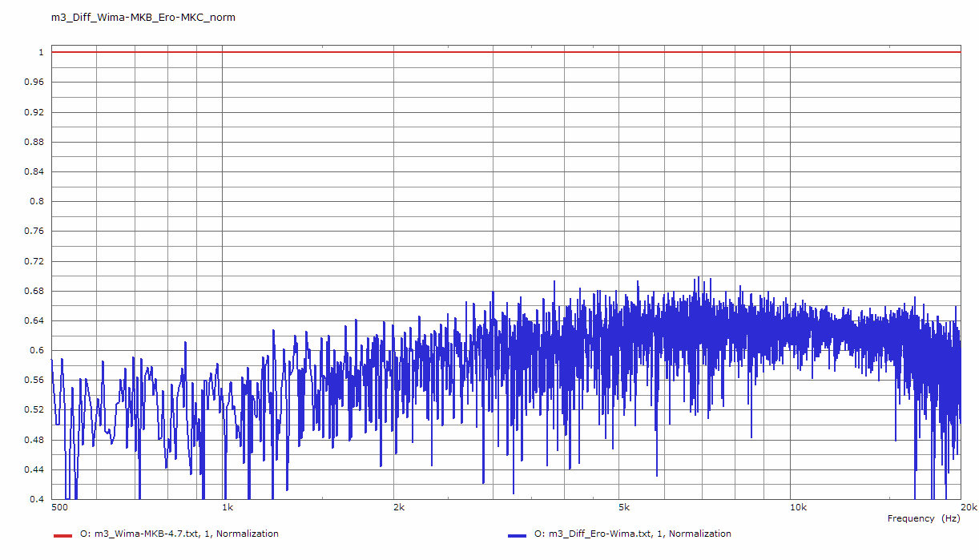
Task: Click the 500 tick on the frequency axis
Action: (x=58, y=507)
